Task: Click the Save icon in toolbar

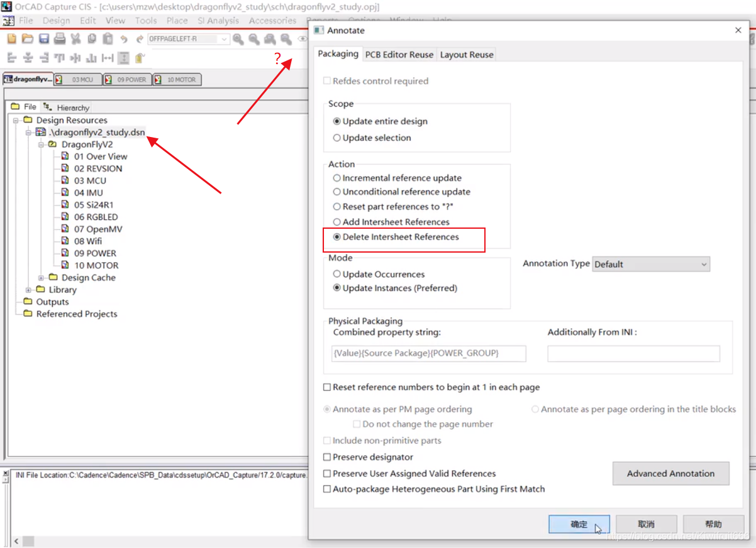Action: point(43,39)
